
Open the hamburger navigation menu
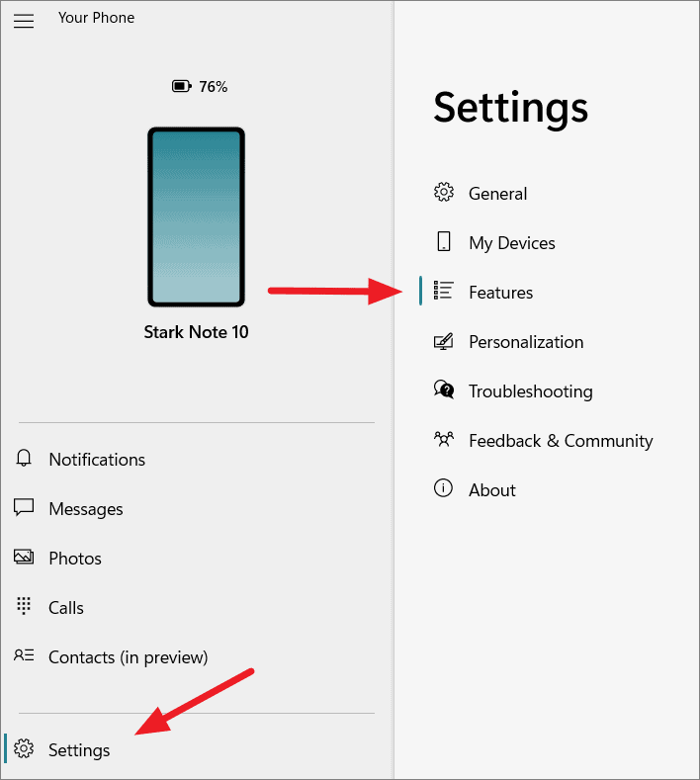click(24, 21)
